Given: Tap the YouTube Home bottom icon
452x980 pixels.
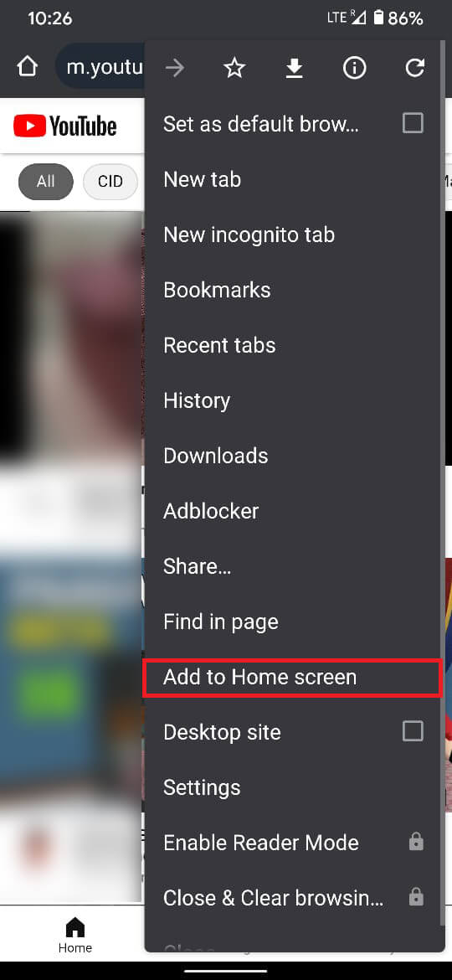Looking at the screenshot, I should click(x=75, y=936).
